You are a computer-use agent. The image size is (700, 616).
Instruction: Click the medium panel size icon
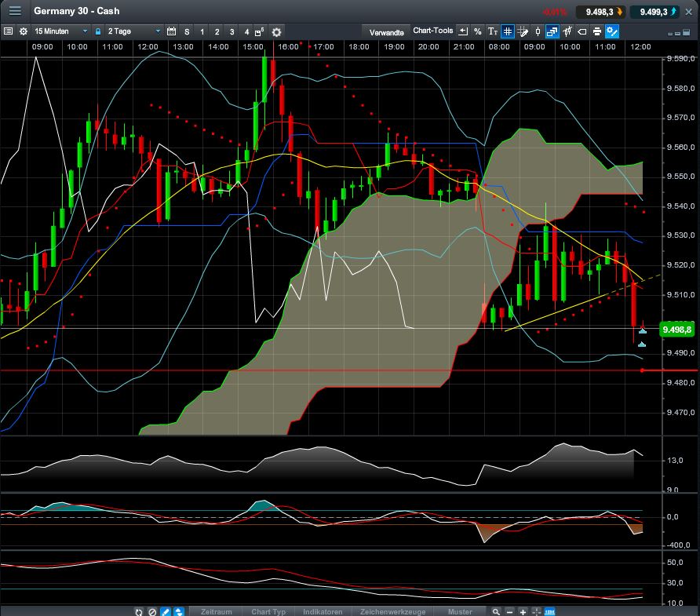point(678,33)
